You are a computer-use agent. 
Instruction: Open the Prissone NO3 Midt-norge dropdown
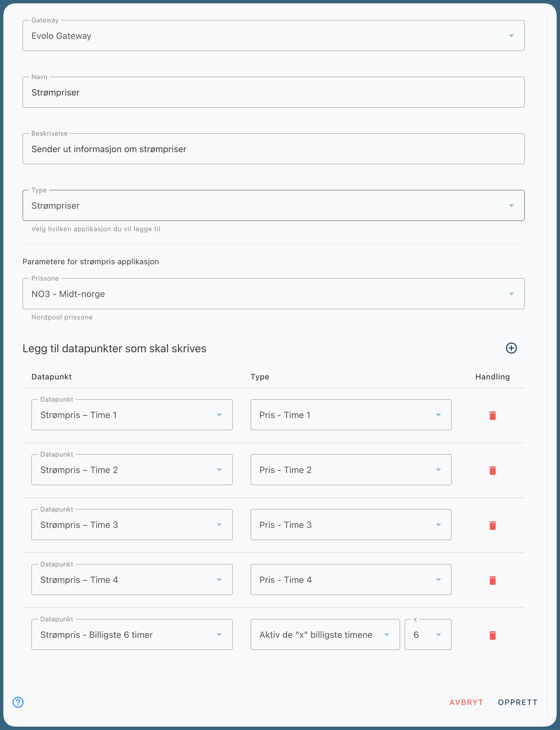(x=273, y=294)
